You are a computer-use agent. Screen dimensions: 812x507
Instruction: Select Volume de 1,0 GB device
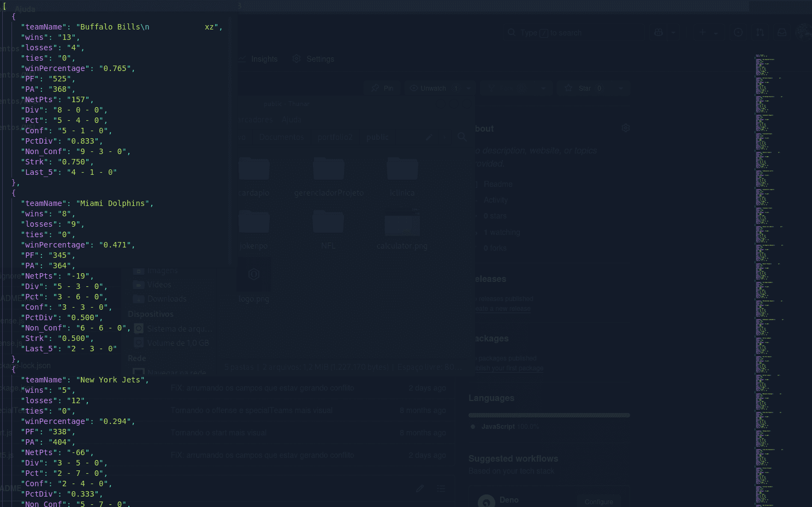[x=171, y=343]
